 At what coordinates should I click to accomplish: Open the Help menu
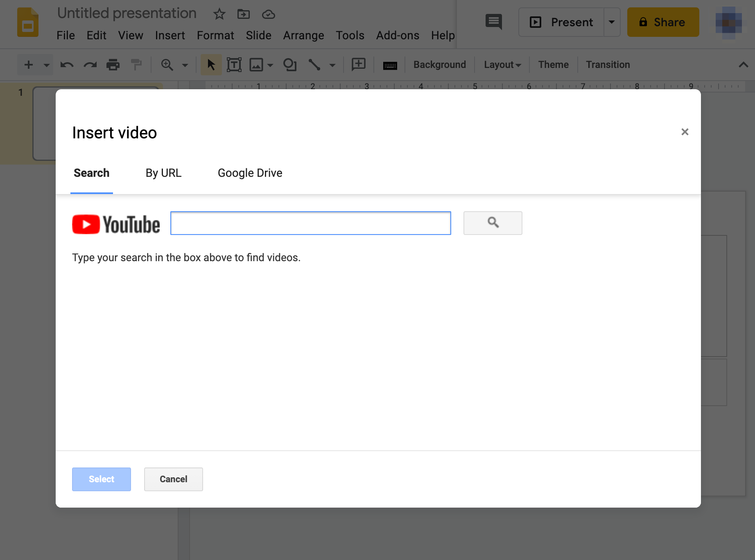(x=443, y=36)
